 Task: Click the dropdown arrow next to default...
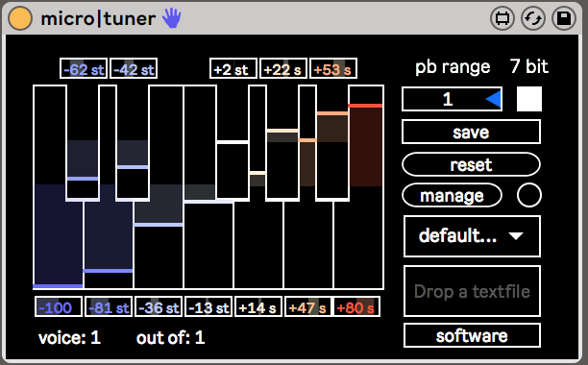pyautogui.click(x=516, y=235)
